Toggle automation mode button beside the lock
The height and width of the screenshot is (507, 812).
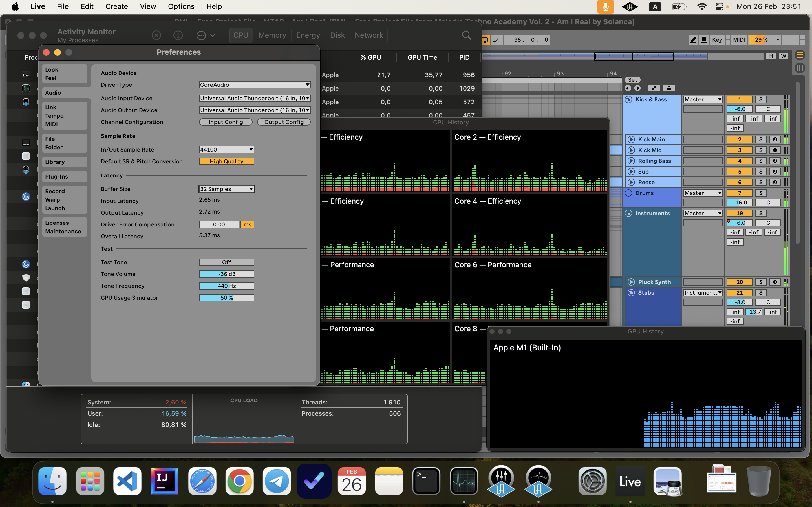[653, 88]
